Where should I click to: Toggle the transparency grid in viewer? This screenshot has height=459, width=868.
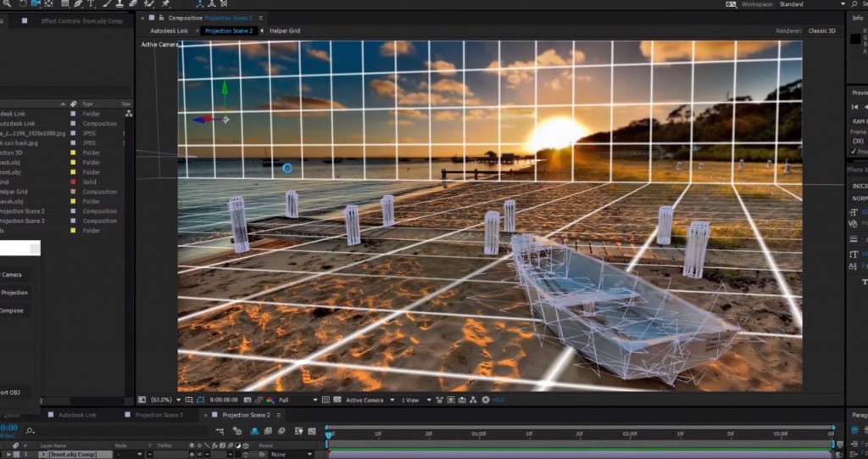[x=337, y=400]
